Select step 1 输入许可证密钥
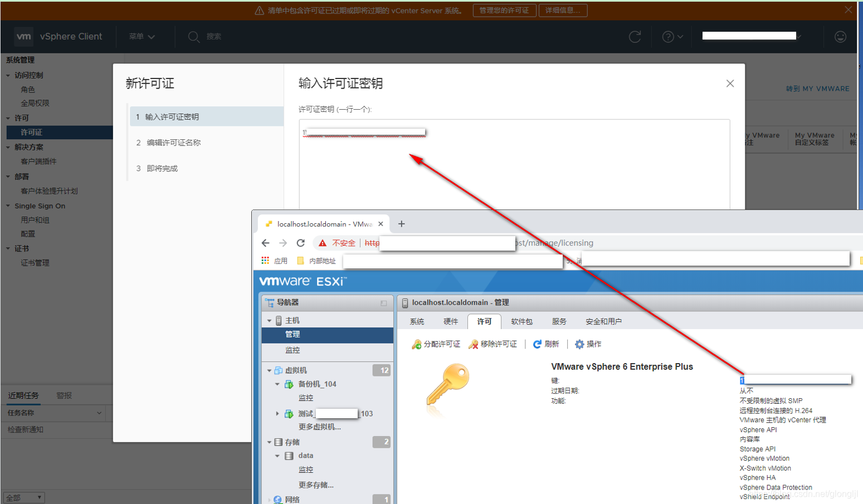Screen dimensions: 863x504 pyautogui.click(x=206, y=117)
